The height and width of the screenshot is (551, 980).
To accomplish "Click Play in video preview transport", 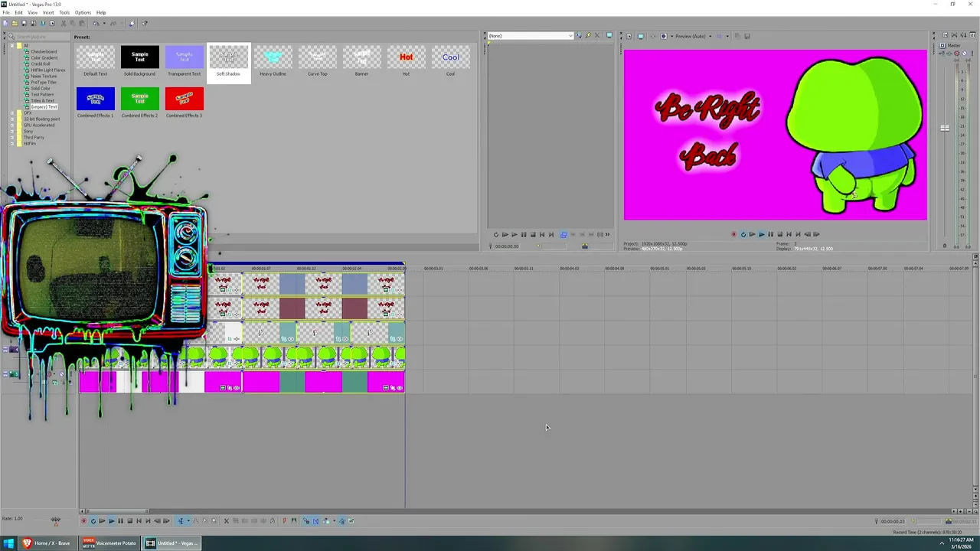I will pyautogui.click(x=761, y=234).
